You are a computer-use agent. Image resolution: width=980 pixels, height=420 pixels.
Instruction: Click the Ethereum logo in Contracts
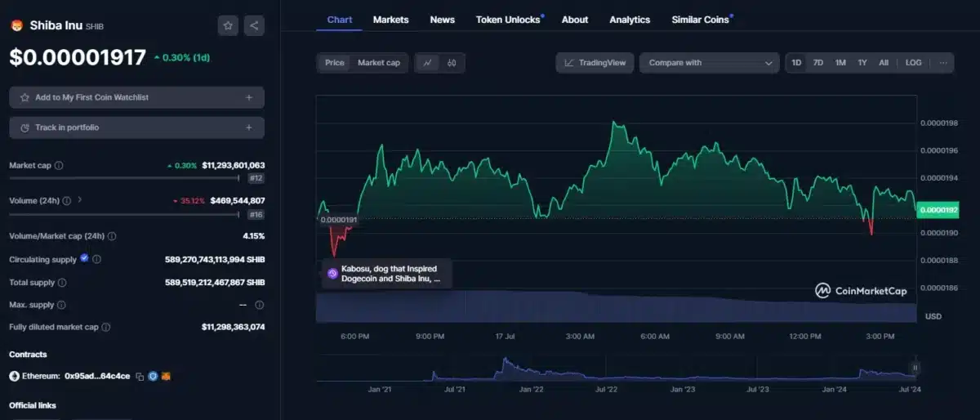[14, 377]
